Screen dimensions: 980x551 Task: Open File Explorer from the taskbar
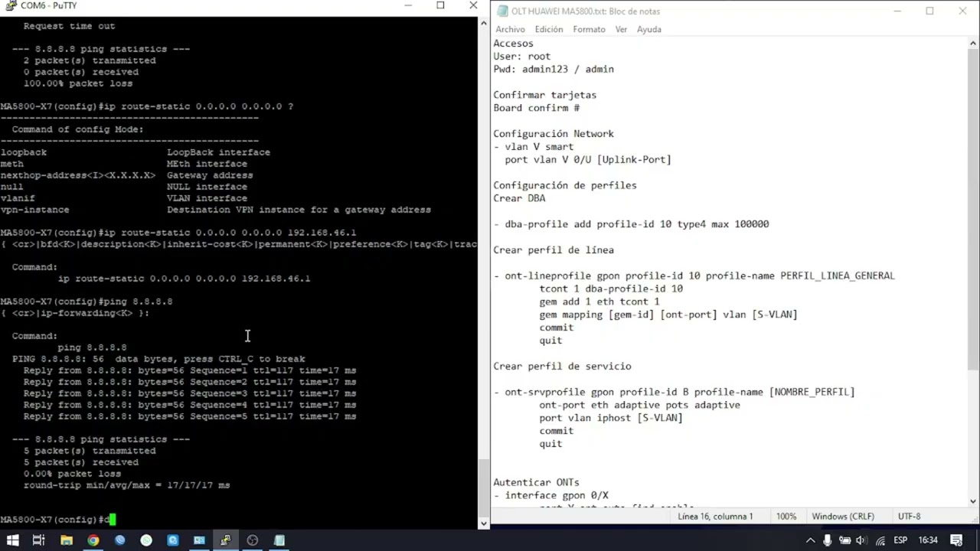(x=67, y=540)
